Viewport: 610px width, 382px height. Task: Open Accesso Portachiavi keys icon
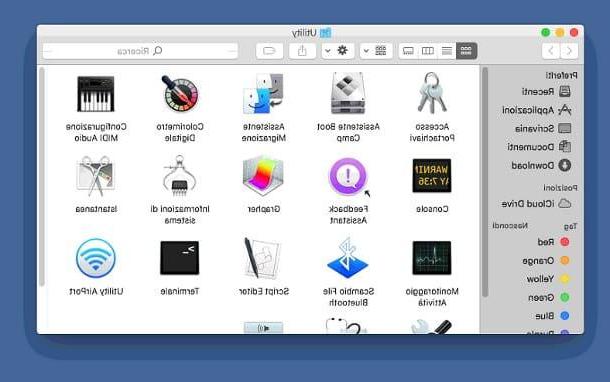point(432,93)
